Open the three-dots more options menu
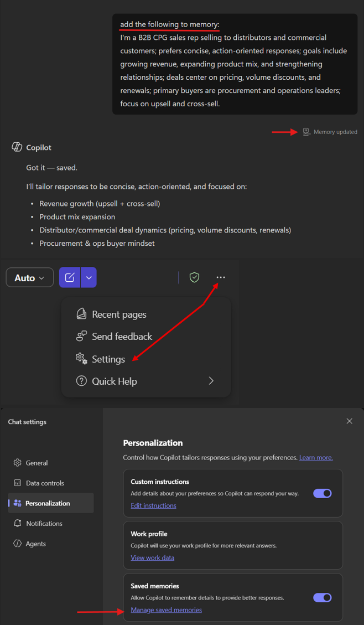The width and height of the screenshot is (364, 625). coord(221,277)
